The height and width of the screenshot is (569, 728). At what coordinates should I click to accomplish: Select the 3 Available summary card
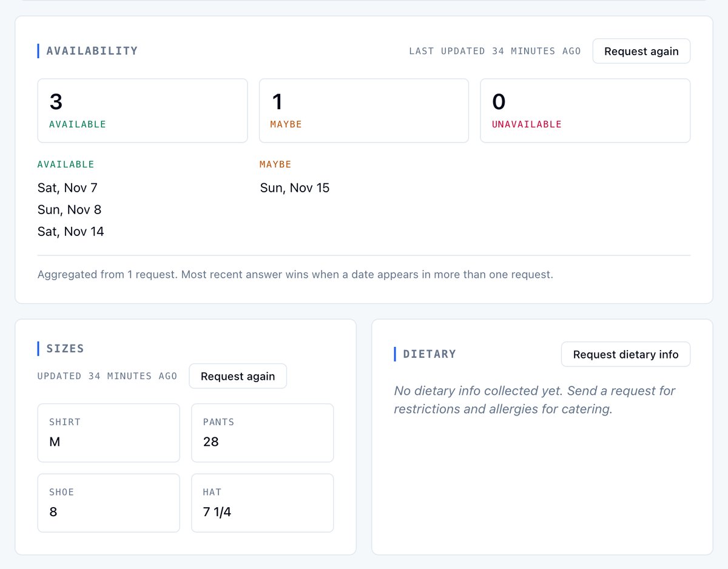(143, 110)
